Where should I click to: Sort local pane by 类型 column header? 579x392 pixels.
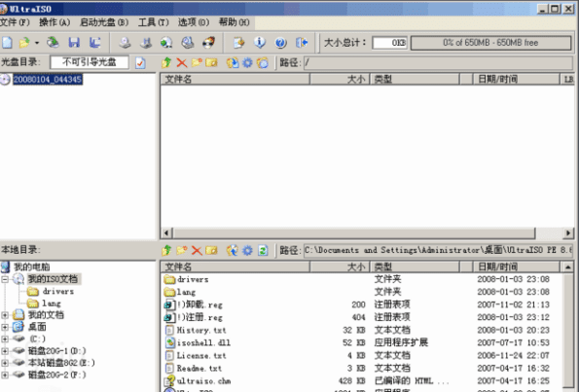415,267
